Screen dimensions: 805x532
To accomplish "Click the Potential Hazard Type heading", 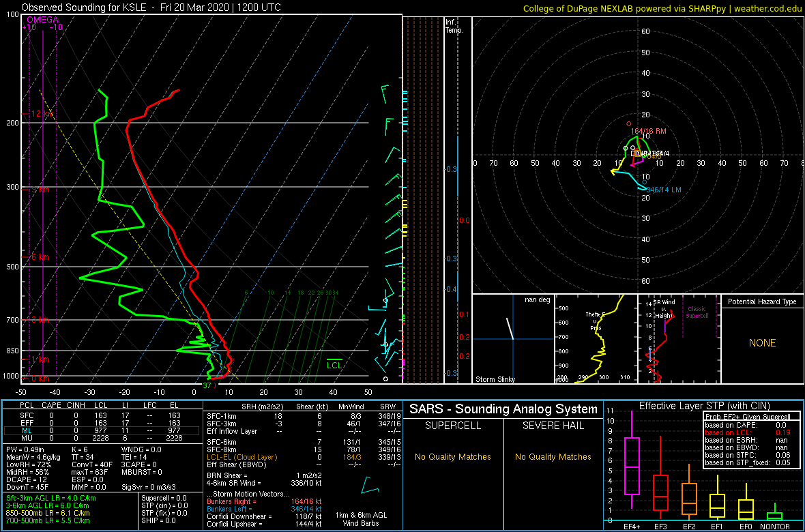I will click(762, 302).
